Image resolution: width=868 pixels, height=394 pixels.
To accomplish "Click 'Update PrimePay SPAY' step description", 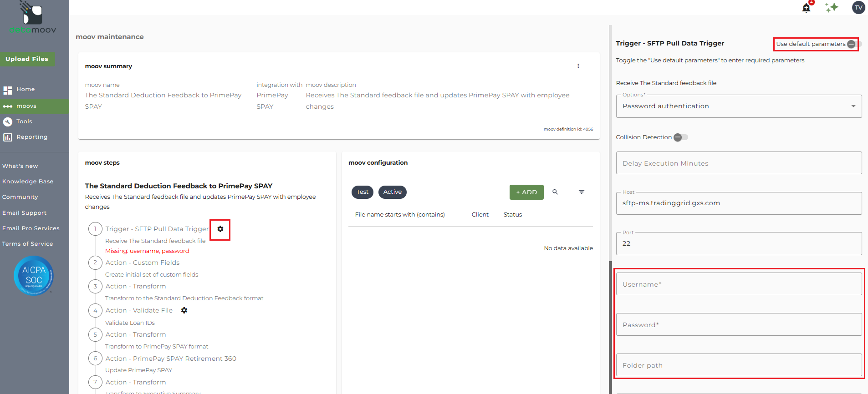I will tap(138, 370).
